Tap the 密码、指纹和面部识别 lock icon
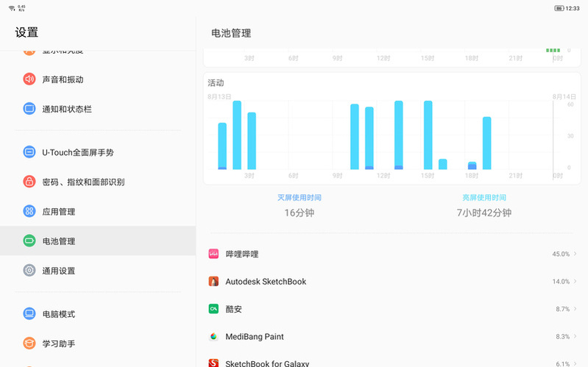588x367 pixels. tap(29, 182)
